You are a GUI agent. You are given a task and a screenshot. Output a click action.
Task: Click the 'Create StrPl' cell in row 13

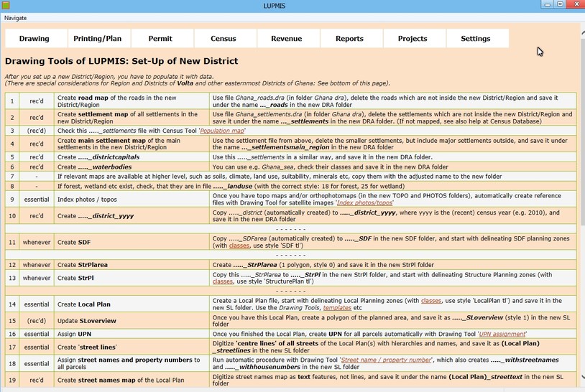click(x=132, y=278)
